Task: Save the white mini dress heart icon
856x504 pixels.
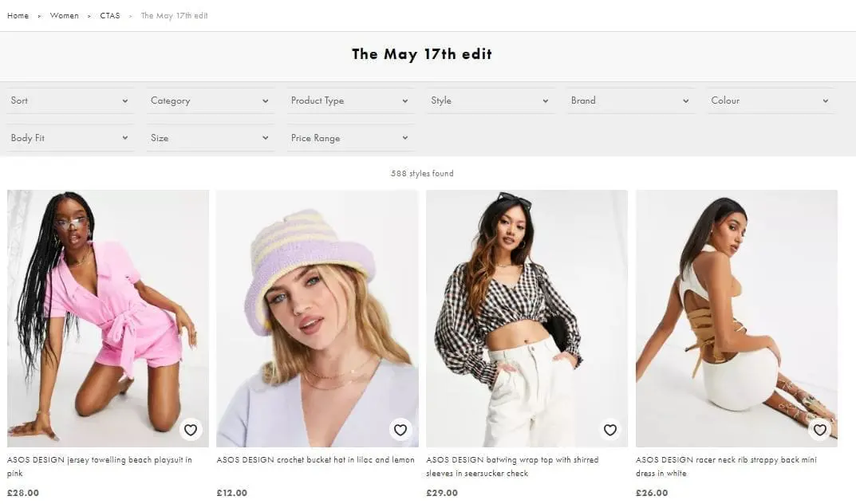Action: (819, 430)
